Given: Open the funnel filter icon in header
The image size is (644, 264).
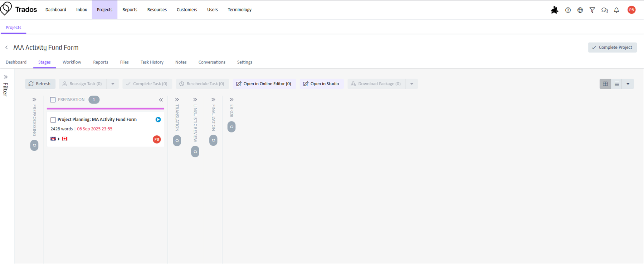Looking at the screenshot, I should (x=592, y=10).
